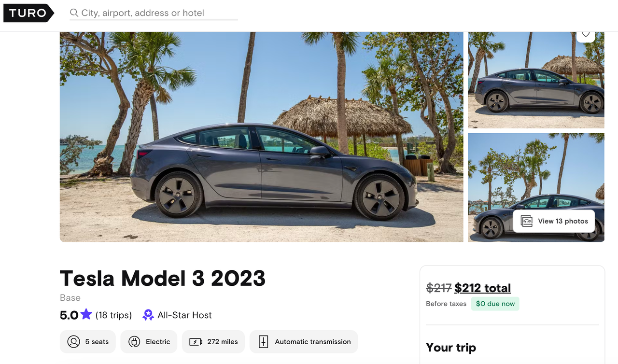Screen dimensions: 618x364
Task: Click the Turo logo
Action: coord(28,13)
